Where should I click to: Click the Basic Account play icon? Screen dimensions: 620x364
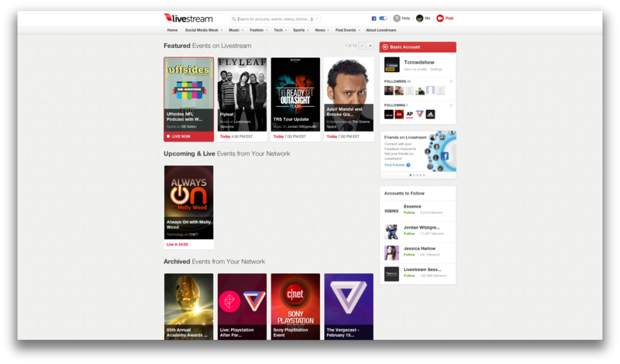(385, 47)
